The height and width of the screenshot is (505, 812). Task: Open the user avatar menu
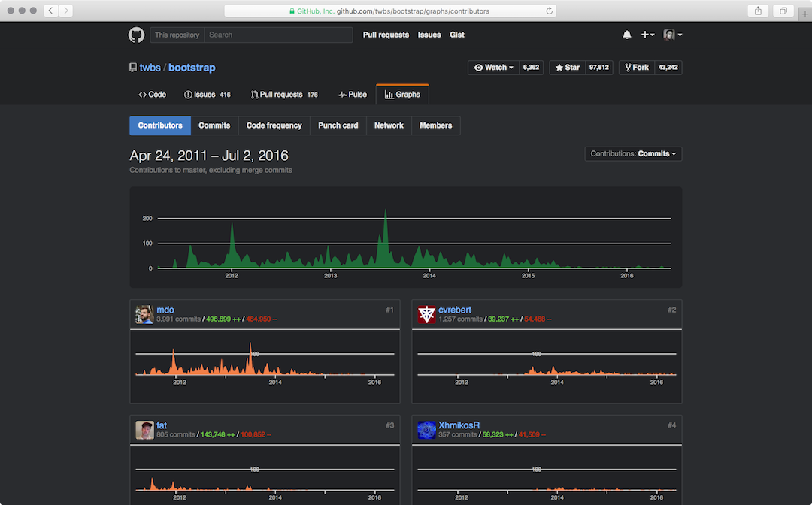click(673, 35)
